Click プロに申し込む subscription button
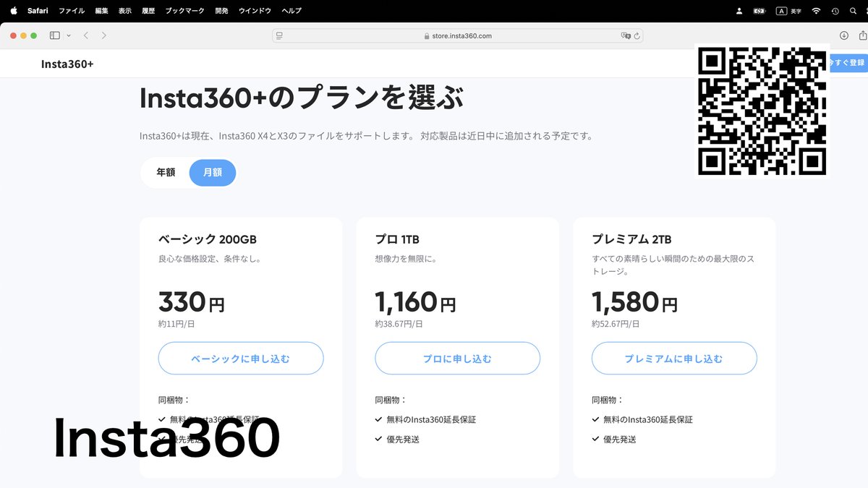Image resolution: width=868 pixels, height=488 pixels. 457,358
